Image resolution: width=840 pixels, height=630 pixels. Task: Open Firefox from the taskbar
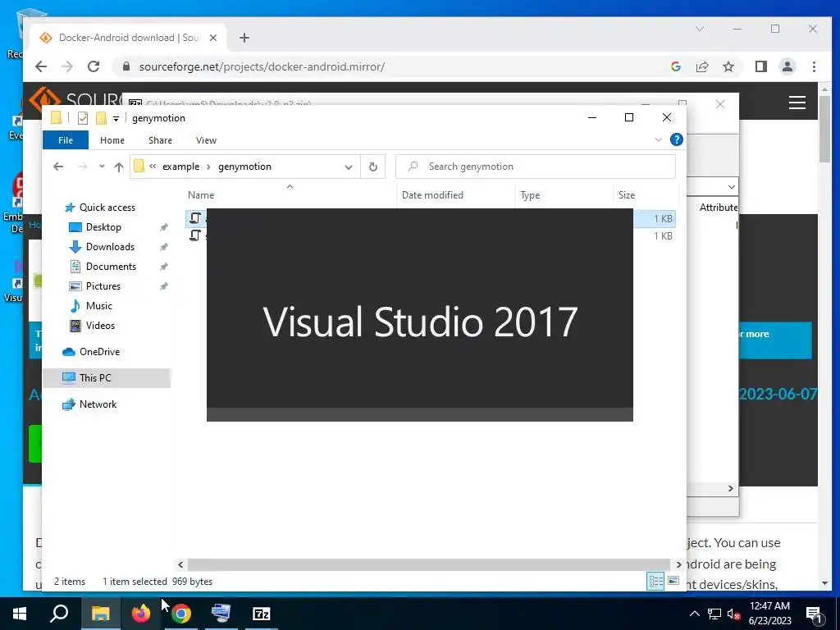click(141, 614)
